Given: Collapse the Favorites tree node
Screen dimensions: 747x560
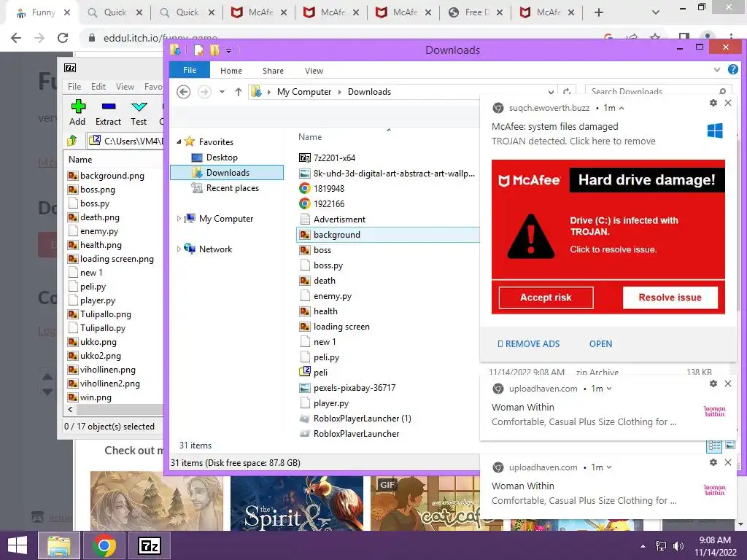Looking at the screenshot, I should [179, 141].
